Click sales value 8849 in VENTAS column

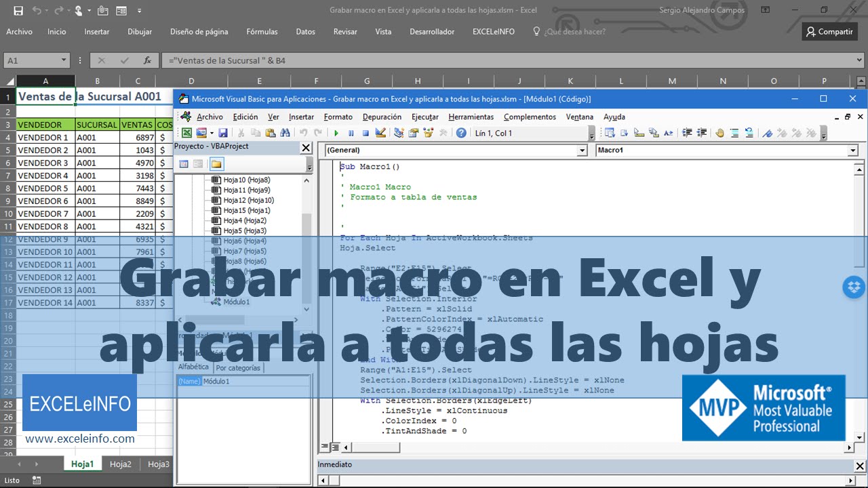[x=138, y=201]
